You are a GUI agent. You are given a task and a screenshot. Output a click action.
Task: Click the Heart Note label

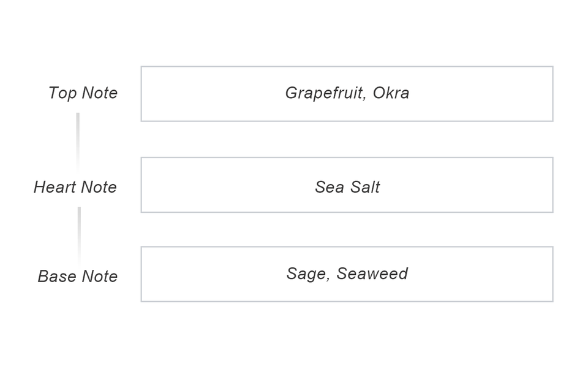75,187
